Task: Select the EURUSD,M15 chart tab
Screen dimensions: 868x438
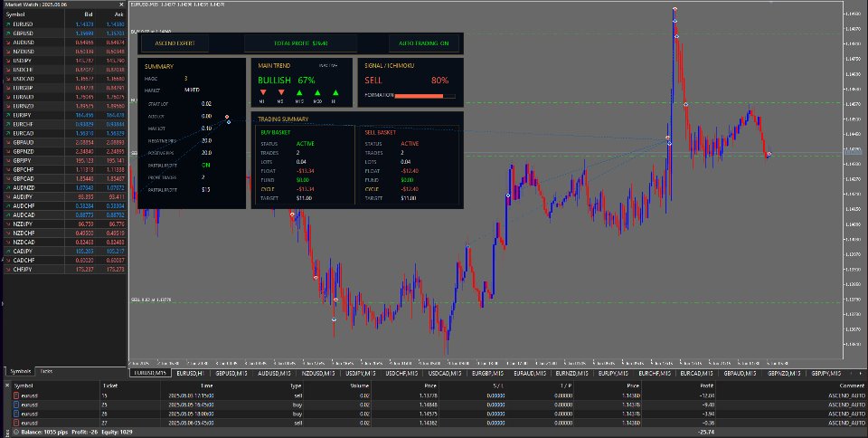Action: click(x=150, y=373)
